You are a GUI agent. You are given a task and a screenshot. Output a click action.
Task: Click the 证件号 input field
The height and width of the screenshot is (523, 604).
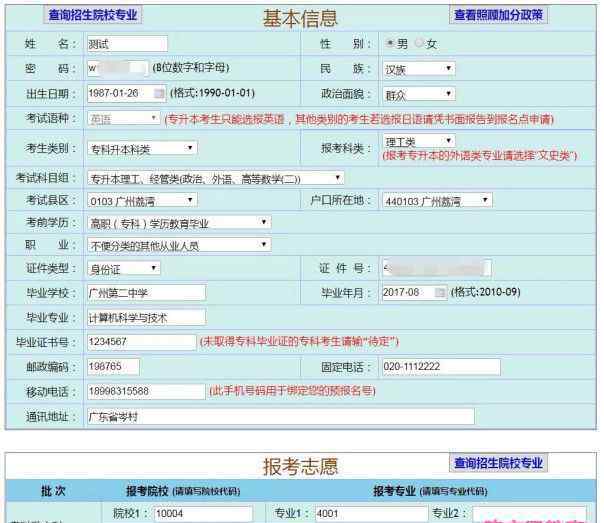point(437,268)
